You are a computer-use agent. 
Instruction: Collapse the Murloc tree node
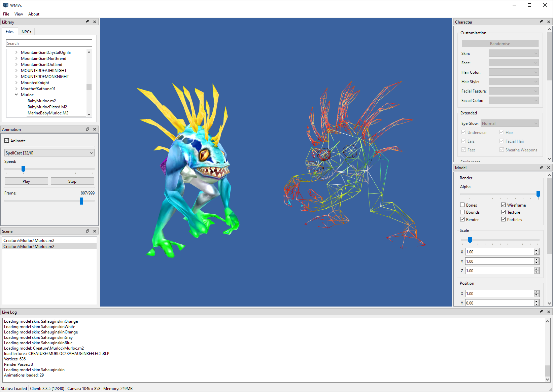(16, 95)
